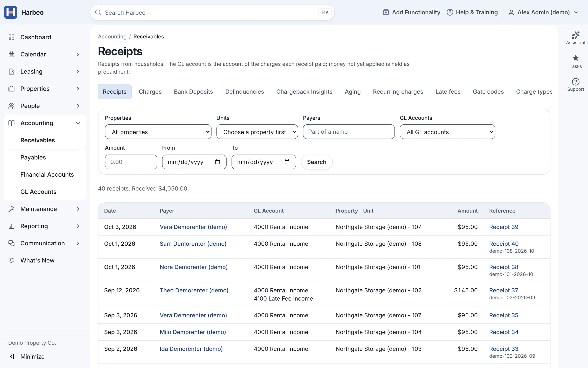Click the Reporting chart icon
Image resolution: width=588 pixels, height=368 pixels.
11,226
